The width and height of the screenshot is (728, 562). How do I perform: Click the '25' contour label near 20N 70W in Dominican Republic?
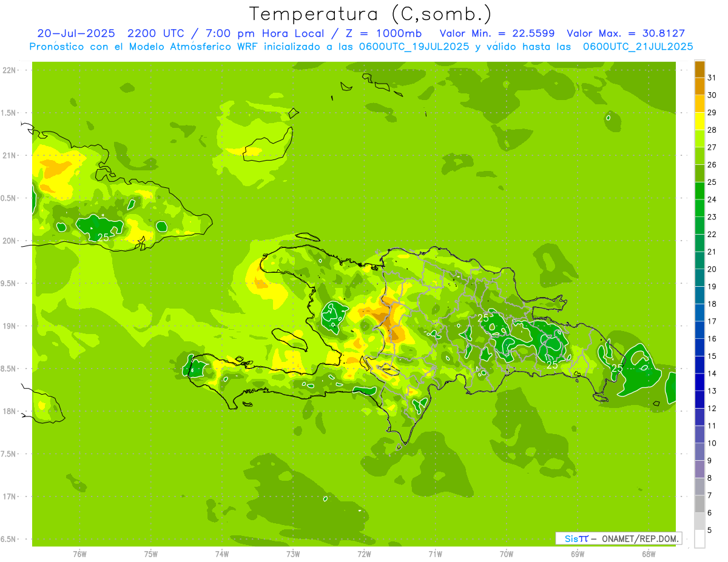tap(484, 318)
